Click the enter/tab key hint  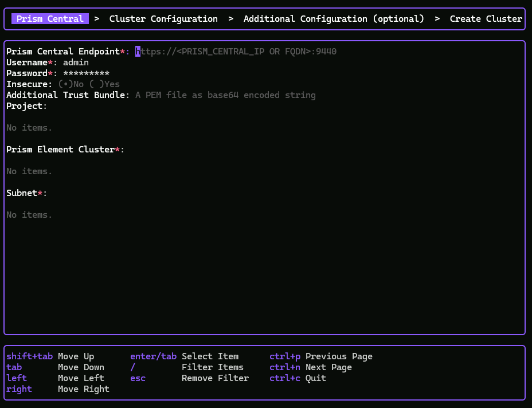coord(154,356)
